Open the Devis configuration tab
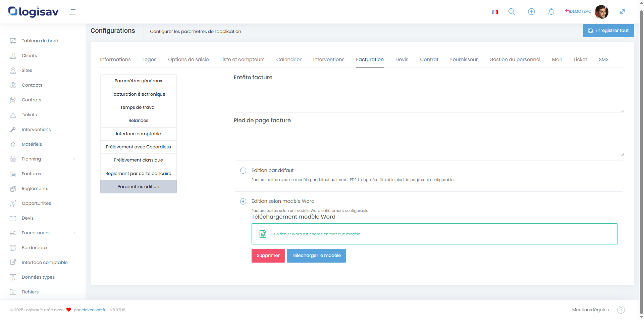644x320 pixels. click(x=401, y=59)
